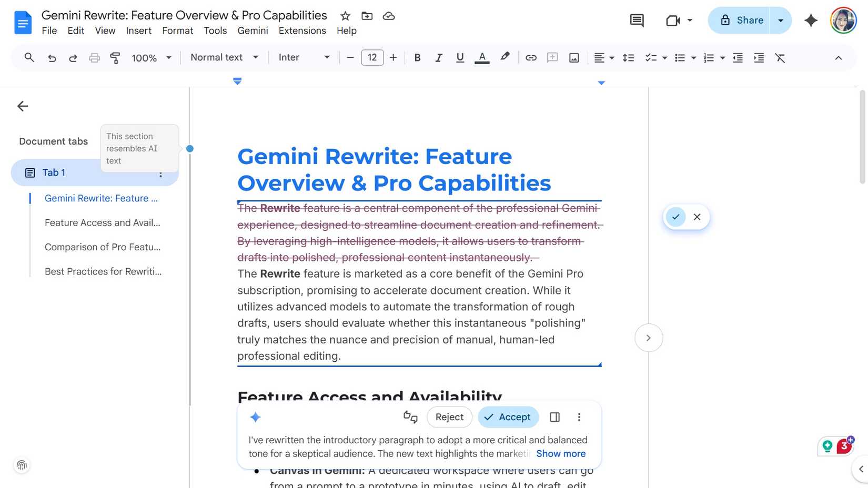Screen dimensions: 868x488
Task: Open the Format menu
Action: (177, 30)
